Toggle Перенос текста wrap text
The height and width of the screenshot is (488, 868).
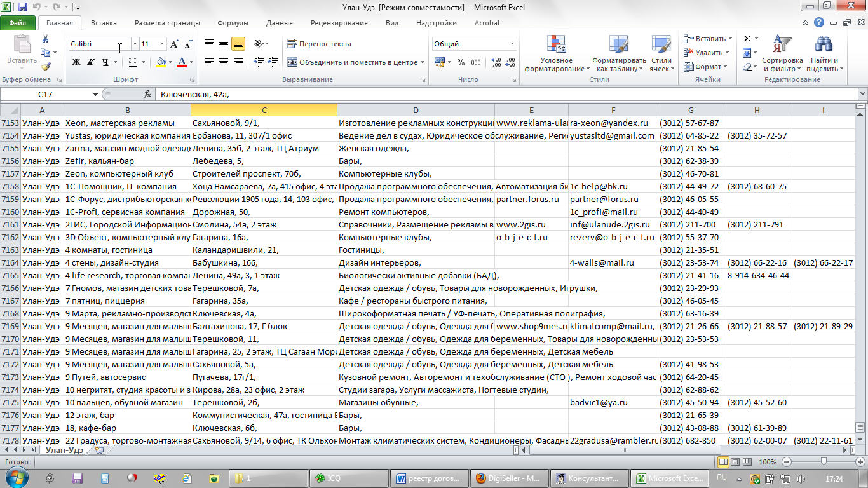point(320,44)
